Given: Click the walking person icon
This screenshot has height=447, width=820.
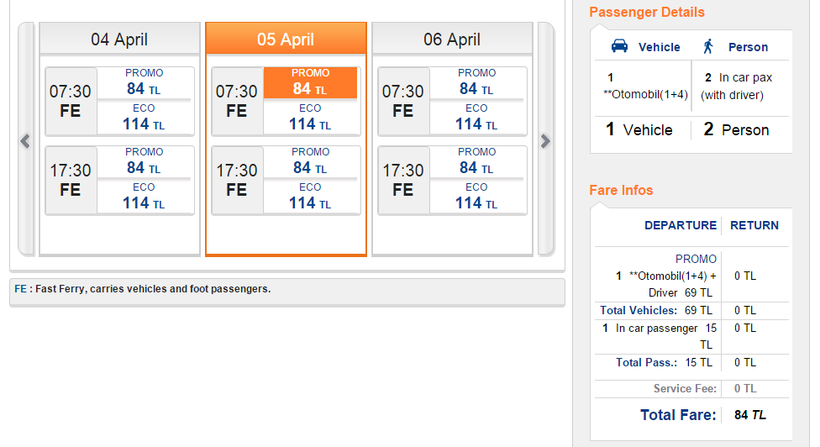Looking at the screenshot, I should click(x=709, y=46).
